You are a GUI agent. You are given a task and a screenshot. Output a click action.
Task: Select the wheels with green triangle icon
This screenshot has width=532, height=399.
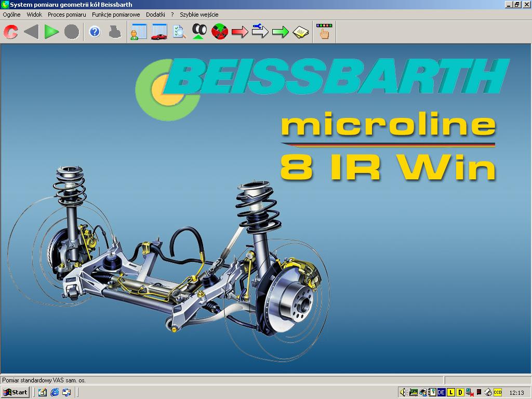(199, 32)
